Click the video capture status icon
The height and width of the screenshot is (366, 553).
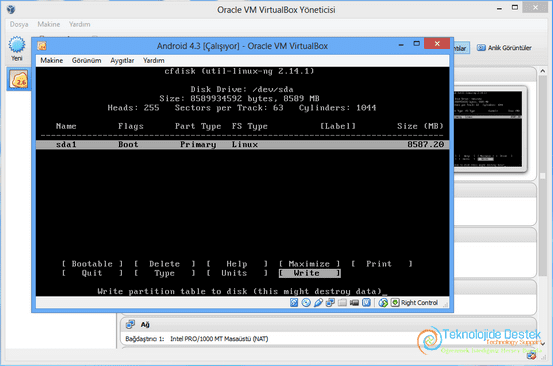point(354,303)
